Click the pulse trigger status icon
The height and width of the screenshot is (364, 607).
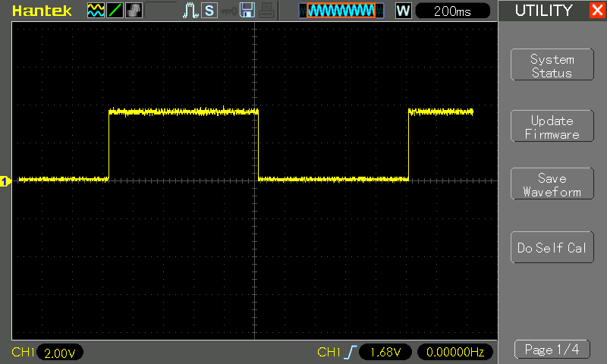190,11
